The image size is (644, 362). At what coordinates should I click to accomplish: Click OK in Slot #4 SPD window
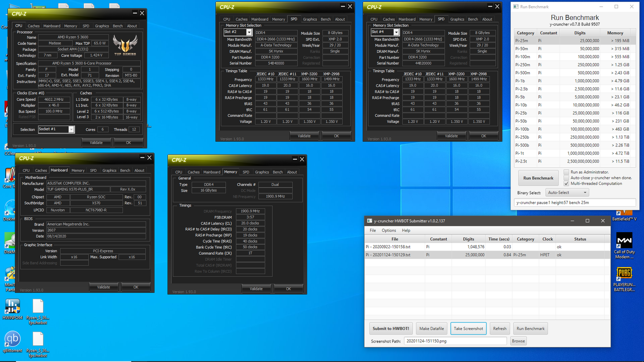click(484, 136)
